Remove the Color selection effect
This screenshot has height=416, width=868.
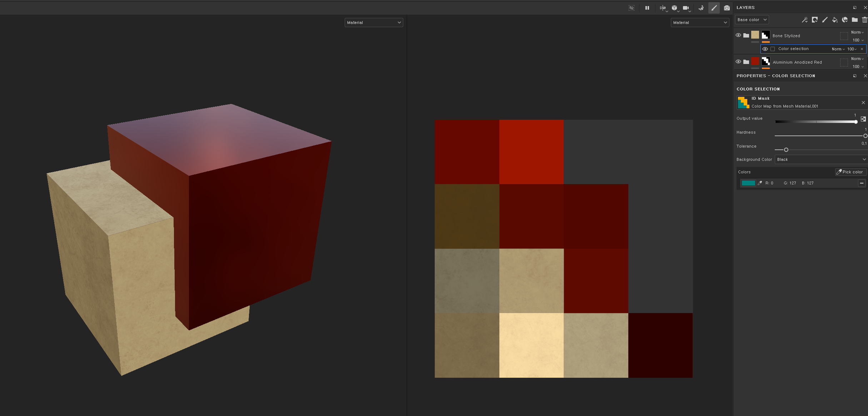862,49
